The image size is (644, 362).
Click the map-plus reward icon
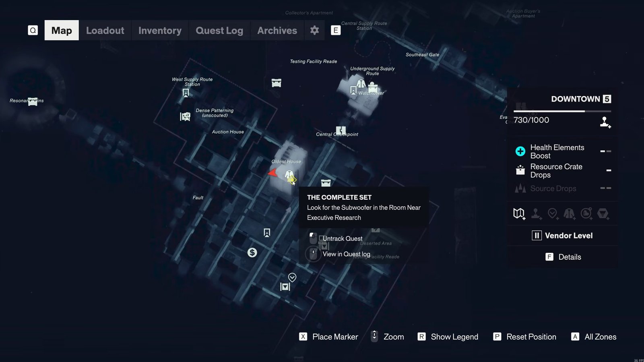(519, 213)
